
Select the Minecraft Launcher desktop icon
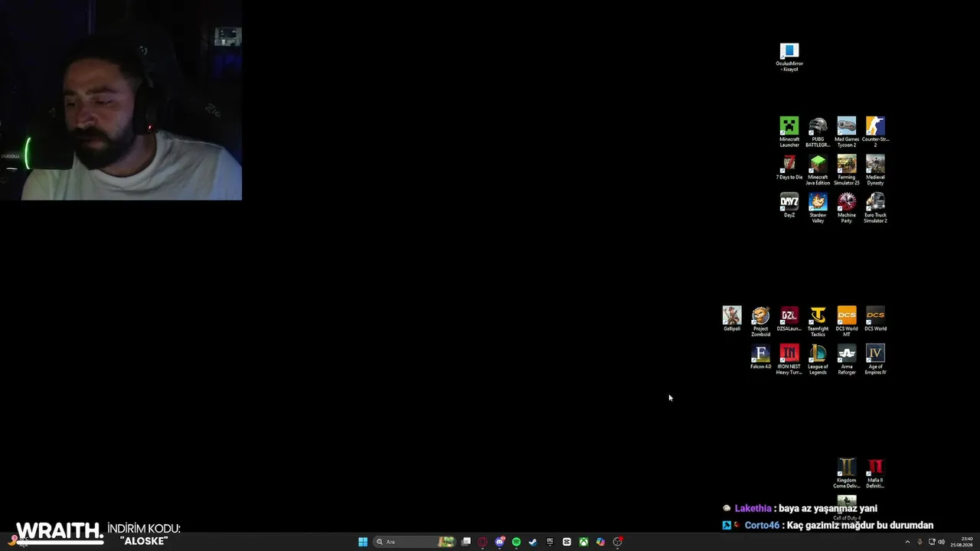pyautogui.click(x=789, y=132)
